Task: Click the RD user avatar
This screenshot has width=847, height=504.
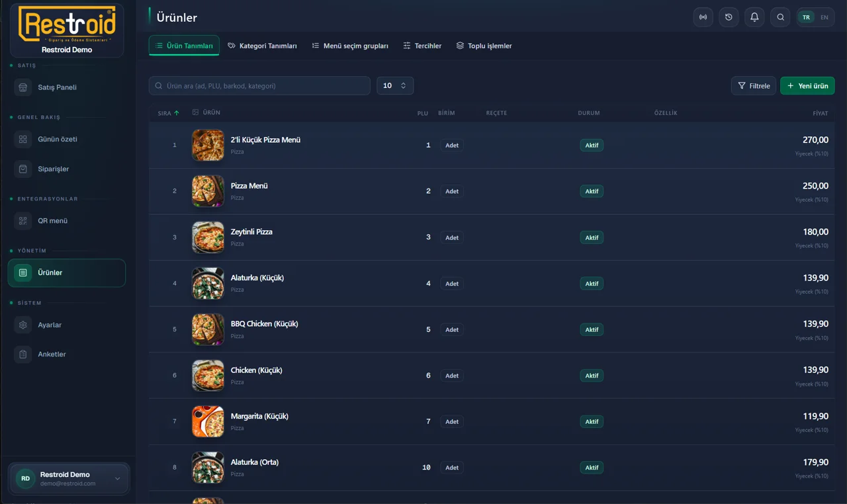Action: [25, 479]
